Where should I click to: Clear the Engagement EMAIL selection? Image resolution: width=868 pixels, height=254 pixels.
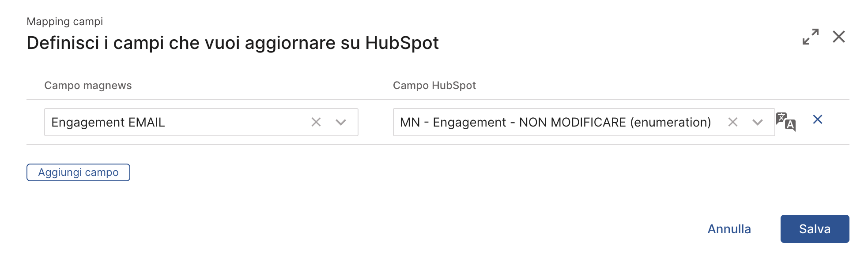(316, 122)
